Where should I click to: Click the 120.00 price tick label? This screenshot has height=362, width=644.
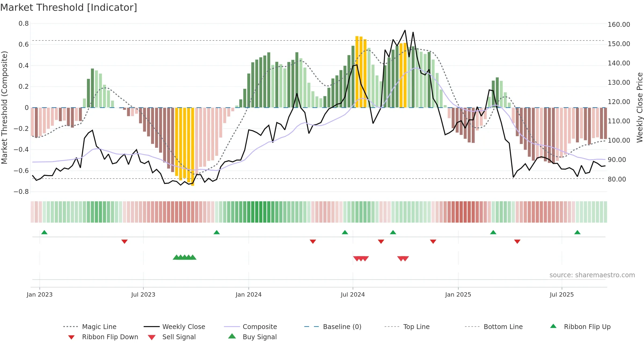pyautogui.click(x=619, y=102)
